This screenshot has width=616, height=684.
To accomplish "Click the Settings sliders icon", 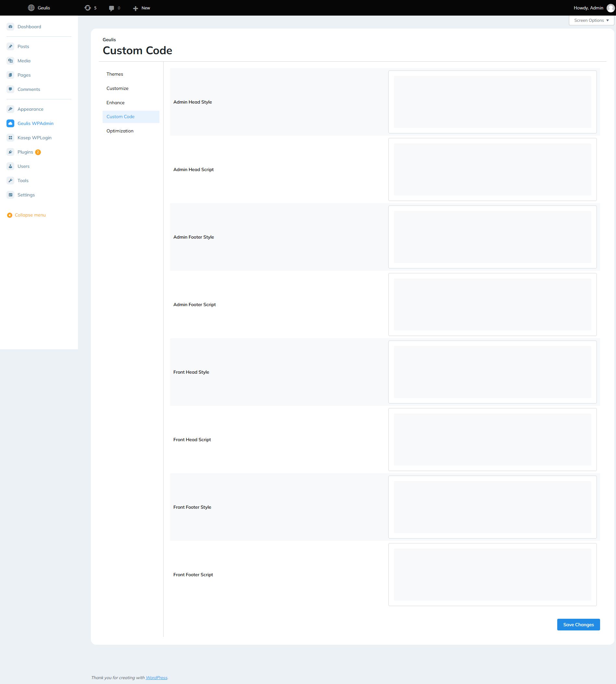I will [x=10, y=195].
